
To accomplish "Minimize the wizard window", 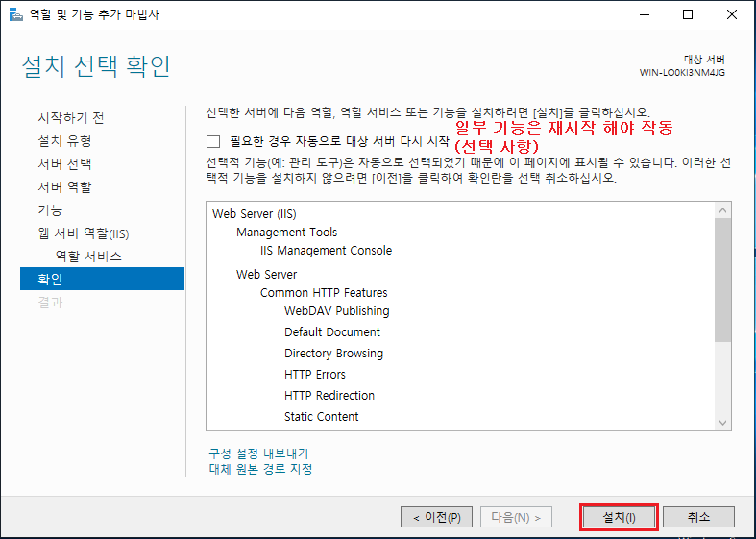I will click(645, 14).
